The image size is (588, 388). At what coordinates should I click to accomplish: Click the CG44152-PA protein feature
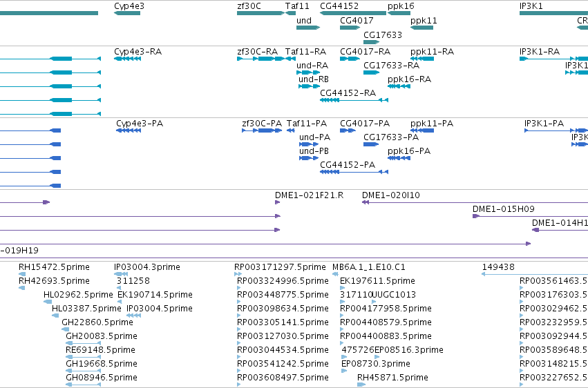tap(354, 172)
